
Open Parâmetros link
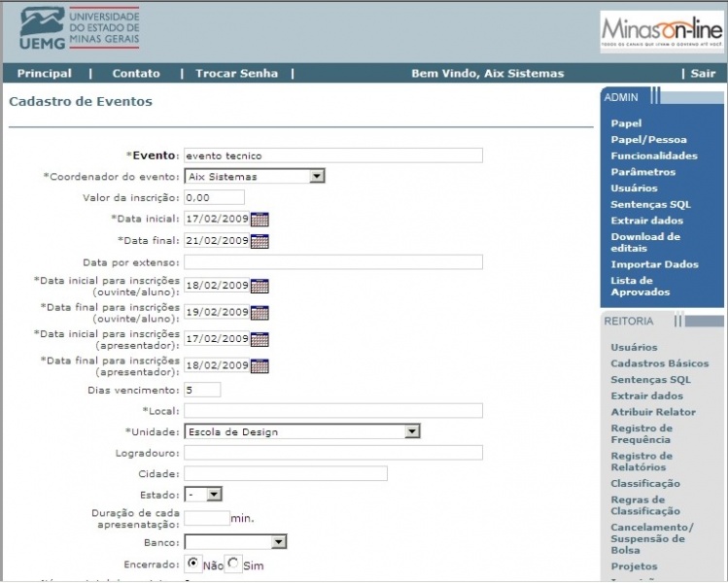643,172
